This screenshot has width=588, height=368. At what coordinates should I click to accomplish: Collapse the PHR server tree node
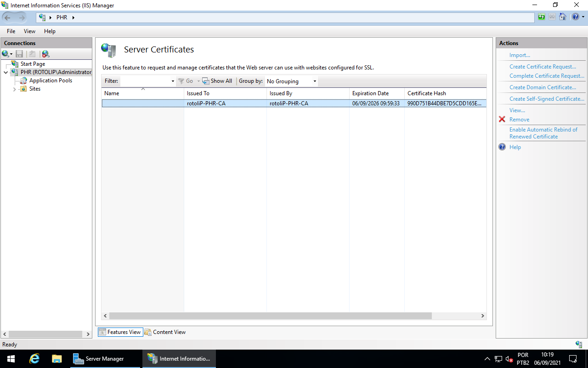6,72
